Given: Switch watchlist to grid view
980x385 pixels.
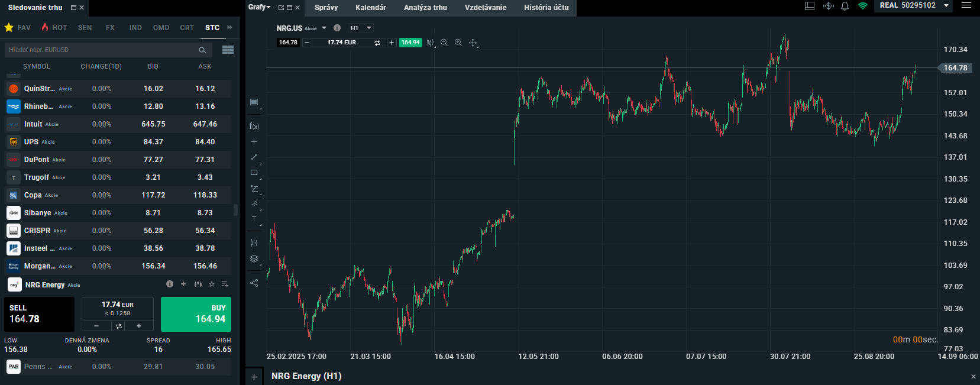Looking at the screenshot, I should click(228, 50).
